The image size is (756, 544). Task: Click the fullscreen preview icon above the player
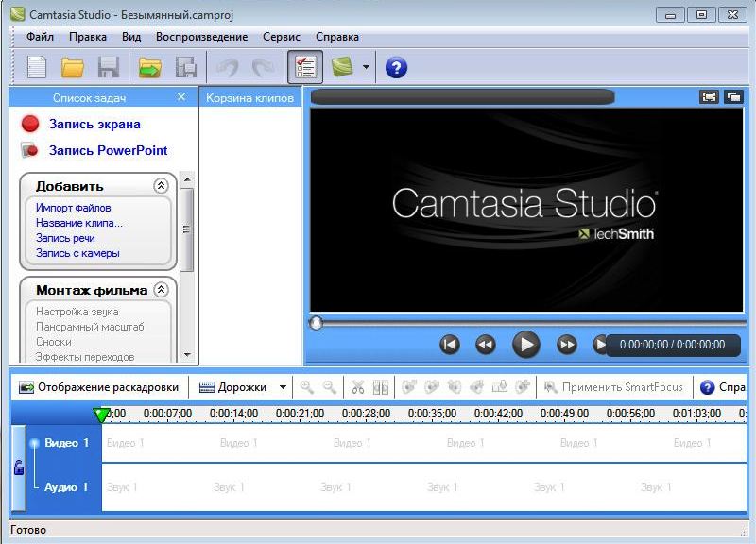pyautogui.click(x=709, y=97)
